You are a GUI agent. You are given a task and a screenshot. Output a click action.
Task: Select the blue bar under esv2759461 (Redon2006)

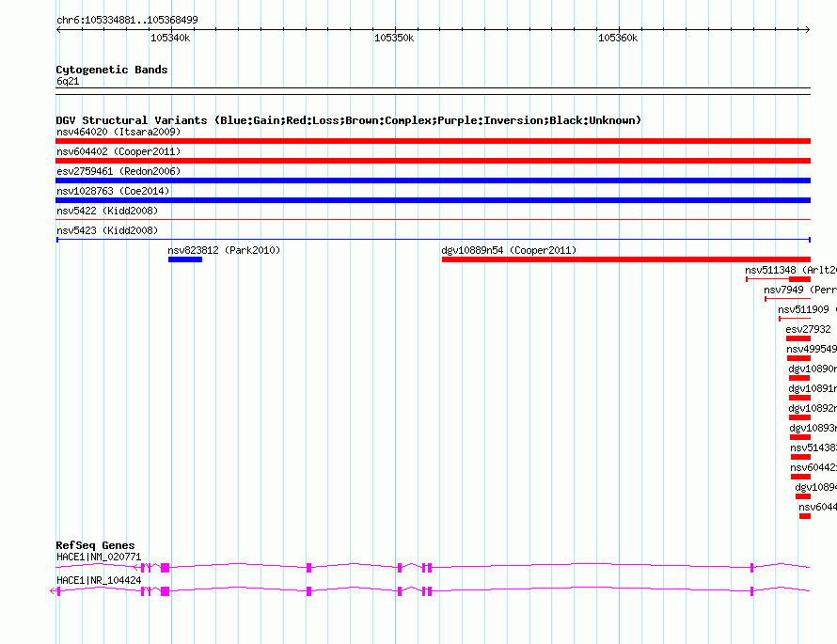coord(433,181)
